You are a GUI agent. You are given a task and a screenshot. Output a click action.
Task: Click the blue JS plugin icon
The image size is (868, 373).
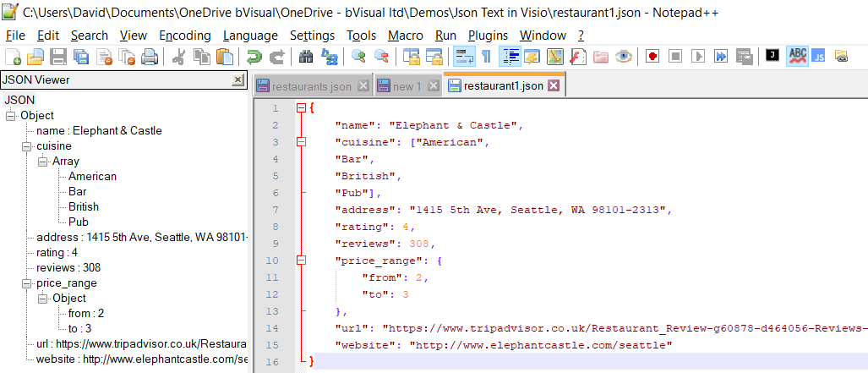click(819, 57)
